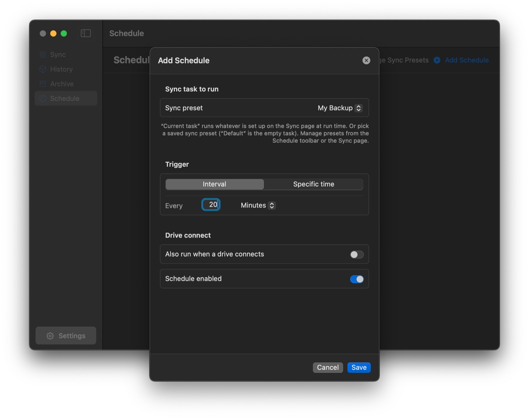
Task: Close the Add Schedule dialog with the X icon
Action: point(366,60)
